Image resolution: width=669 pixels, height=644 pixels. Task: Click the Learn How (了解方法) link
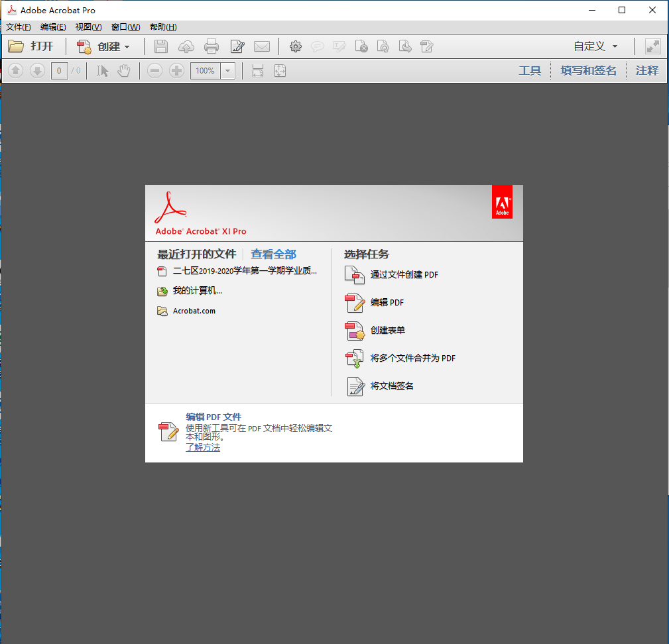203,448
